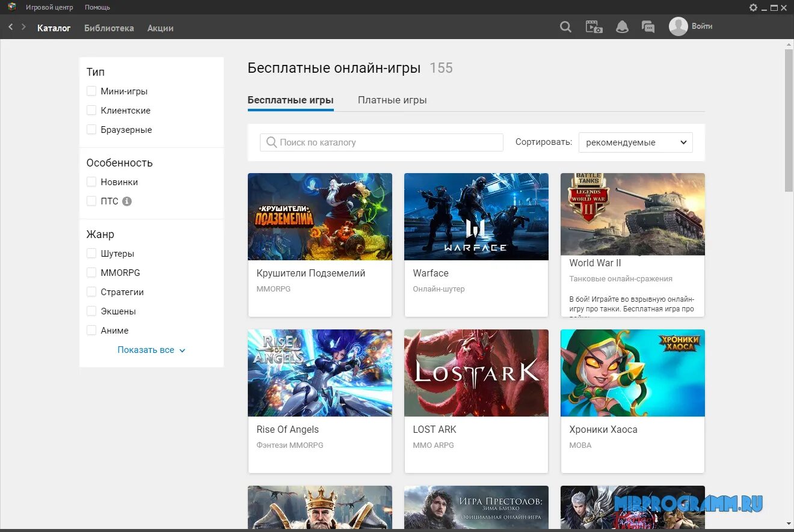This screenshot has height=532, width=794.
Task: Open the Библиотека section
Action: click(109, 28)
